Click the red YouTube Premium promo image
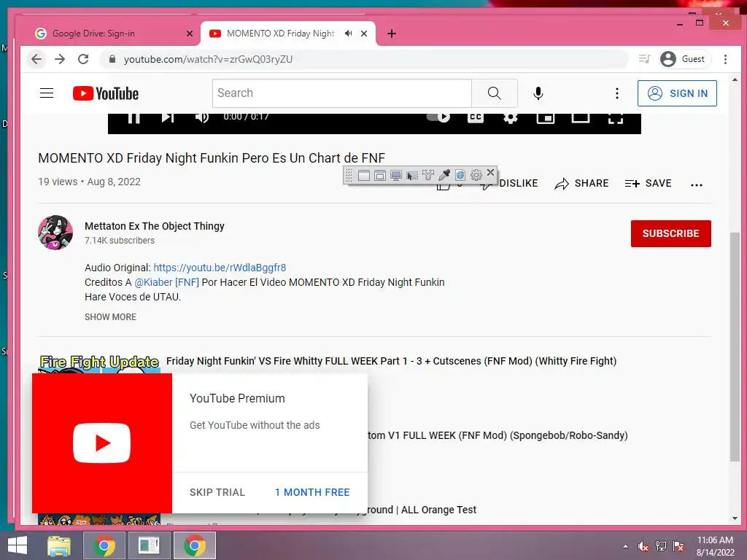Image resolution: width=747 pixels, height=560 pixels. 102,443
